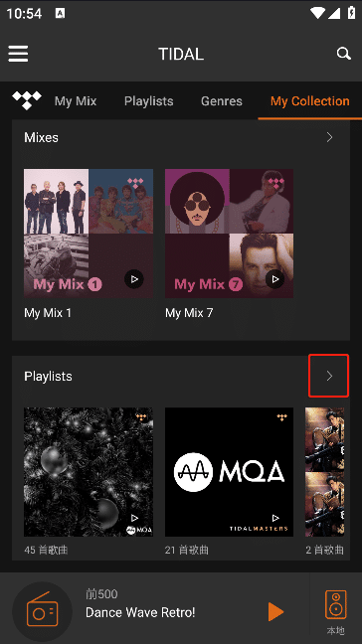
Task: Tap play icon on MQA playlist cover
Action: point(275,518)
